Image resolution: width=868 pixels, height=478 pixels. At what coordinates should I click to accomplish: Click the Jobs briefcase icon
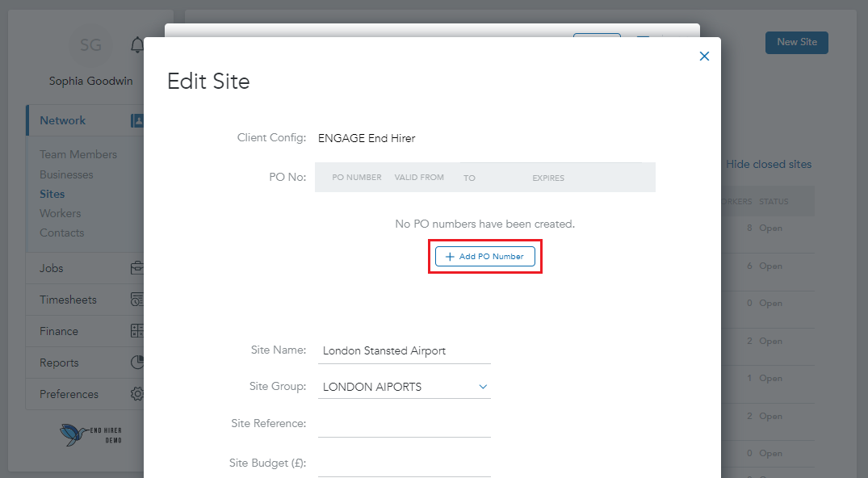click(x=137, y=268)
